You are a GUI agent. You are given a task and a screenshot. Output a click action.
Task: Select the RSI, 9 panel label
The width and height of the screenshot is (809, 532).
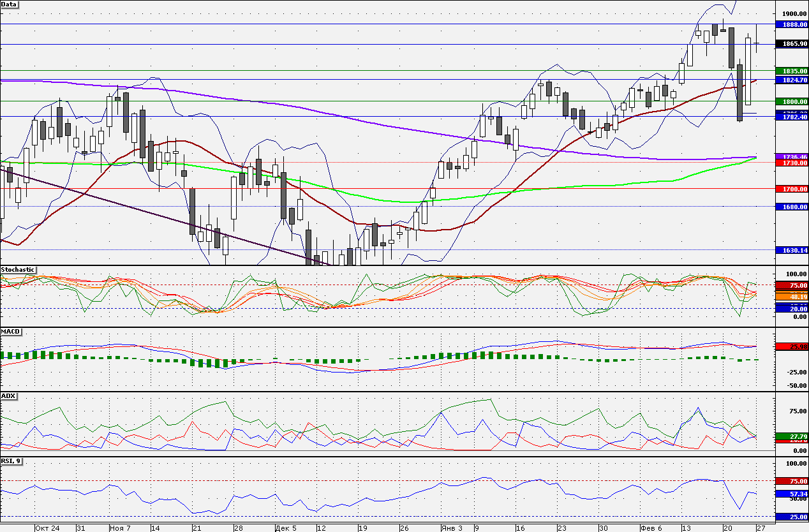point(11,461)
